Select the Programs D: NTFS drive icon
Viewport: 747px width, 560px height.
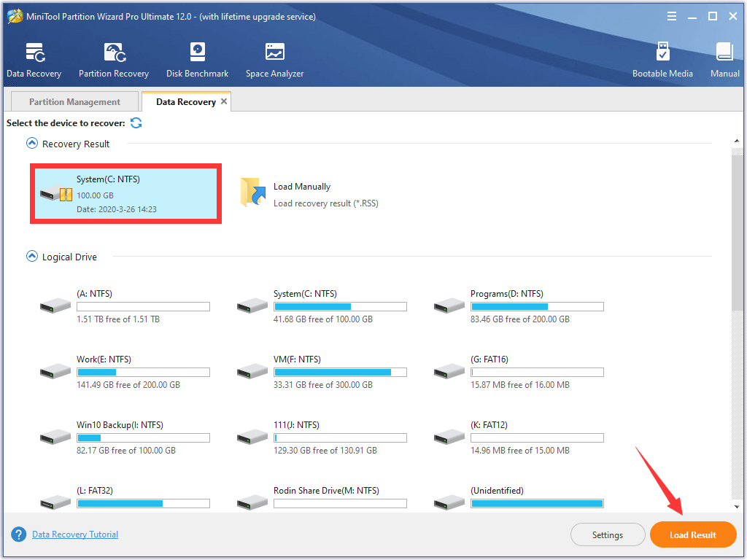(x=449, y=306)
